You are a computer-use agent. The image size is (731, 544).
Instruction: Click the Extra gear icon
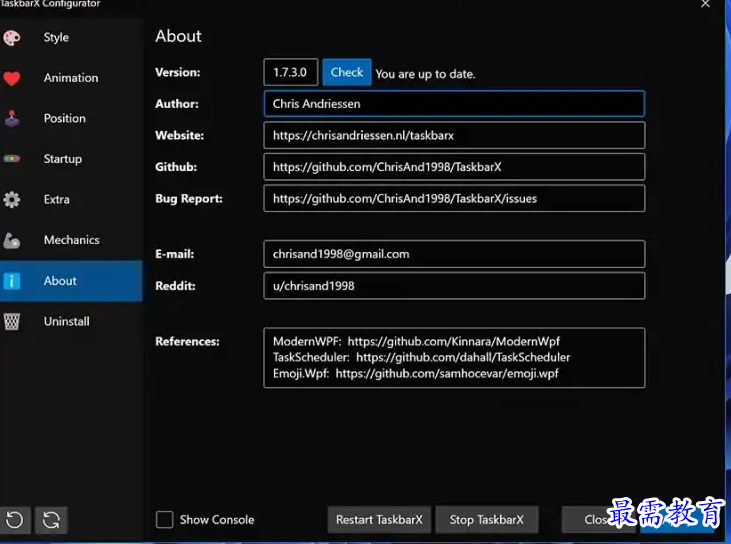click(12, 200)
